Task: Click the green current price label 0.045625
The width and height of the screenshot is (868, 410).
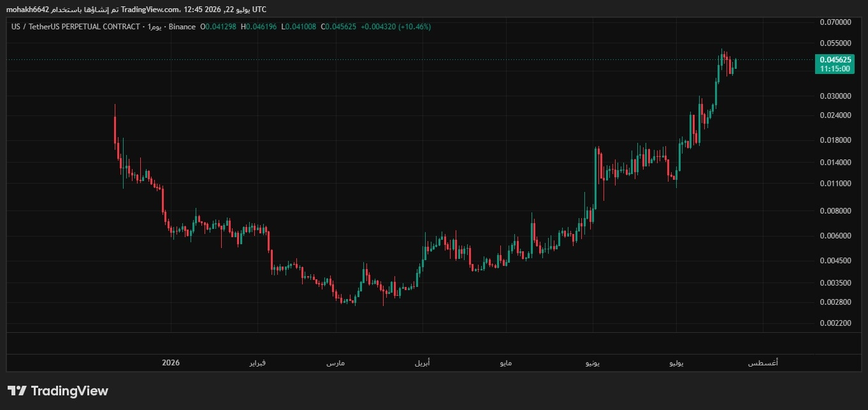Action: (835, 59)
